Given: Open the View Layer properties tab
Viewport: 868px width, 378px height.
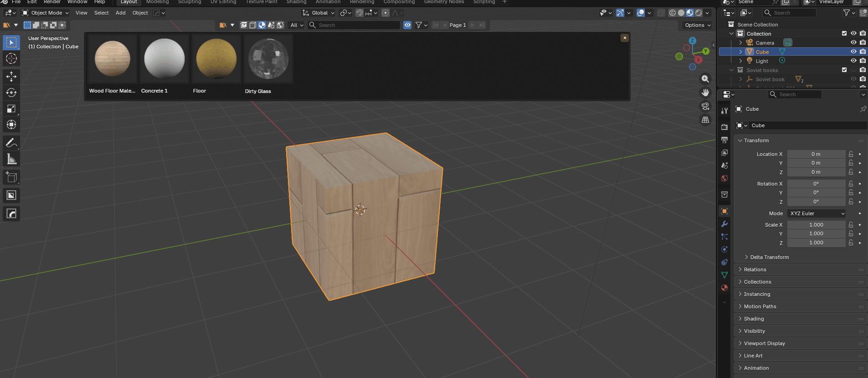Looking at the screenshot, I should pos(724,153).
